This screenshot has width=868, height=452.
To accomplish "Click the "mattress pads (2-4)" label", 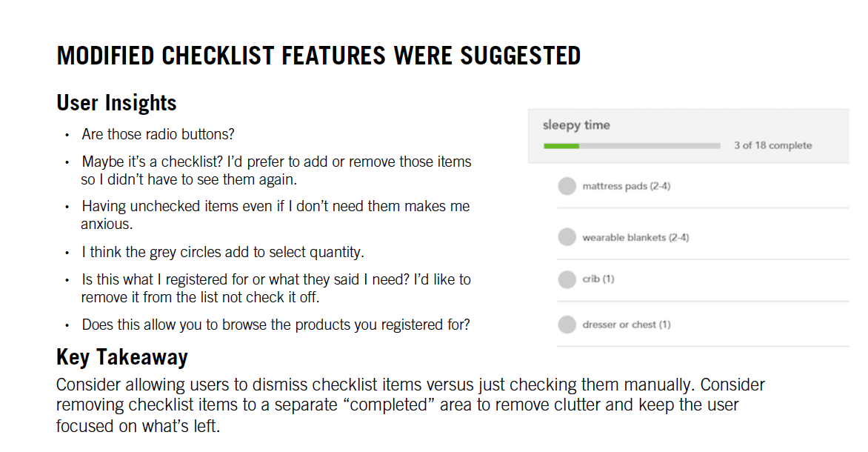I will [626, 186].
